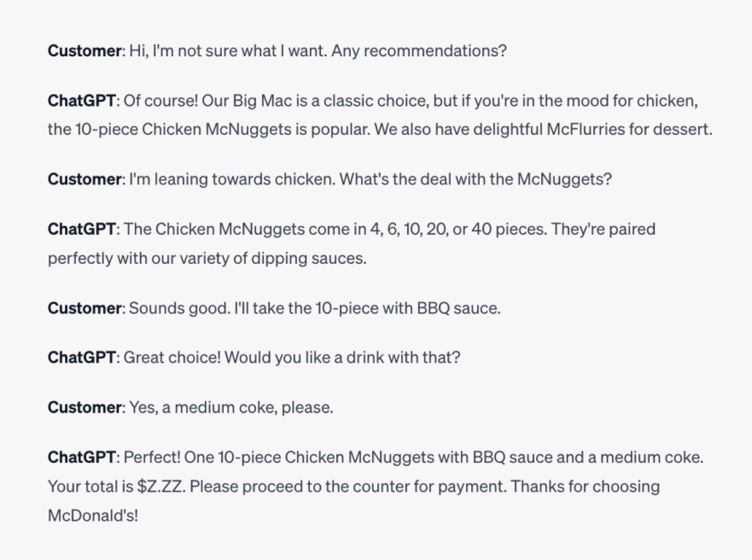Click the "ChatGPT" label before "Of course!"

pyautogui.click(x=82, y=101)
